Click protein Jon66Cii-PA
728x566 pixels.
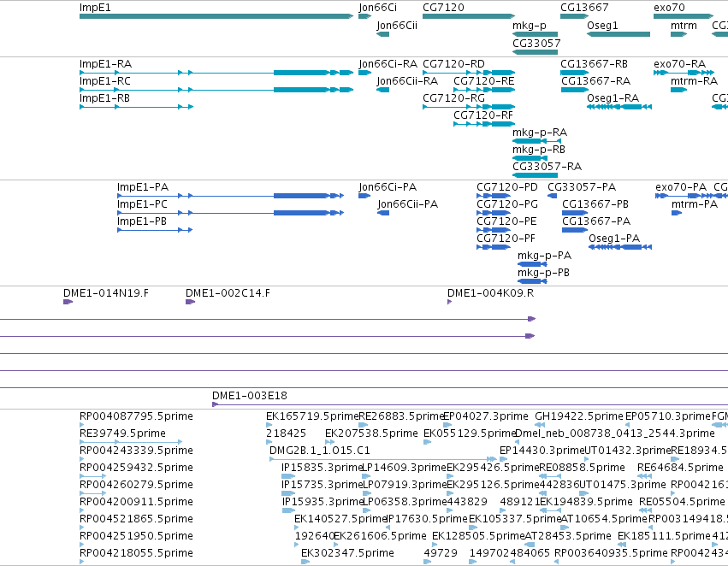383,213
